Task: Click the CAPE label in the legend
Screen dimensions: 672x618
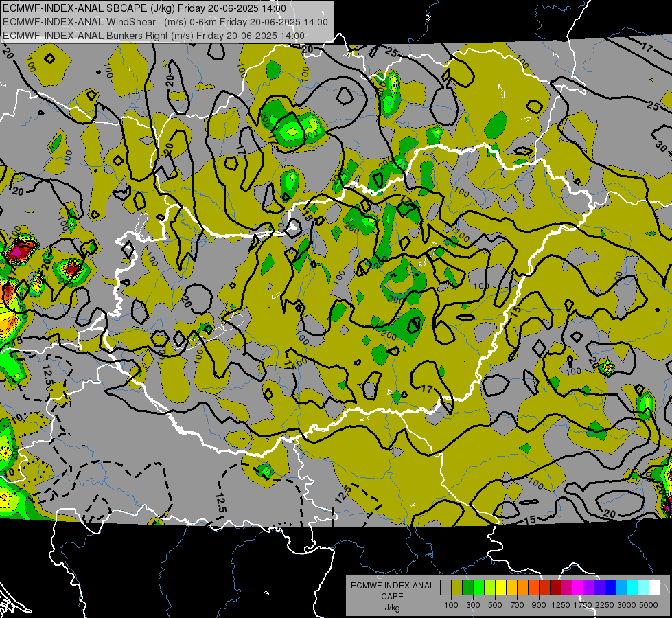Action: (x=392, y=596)
